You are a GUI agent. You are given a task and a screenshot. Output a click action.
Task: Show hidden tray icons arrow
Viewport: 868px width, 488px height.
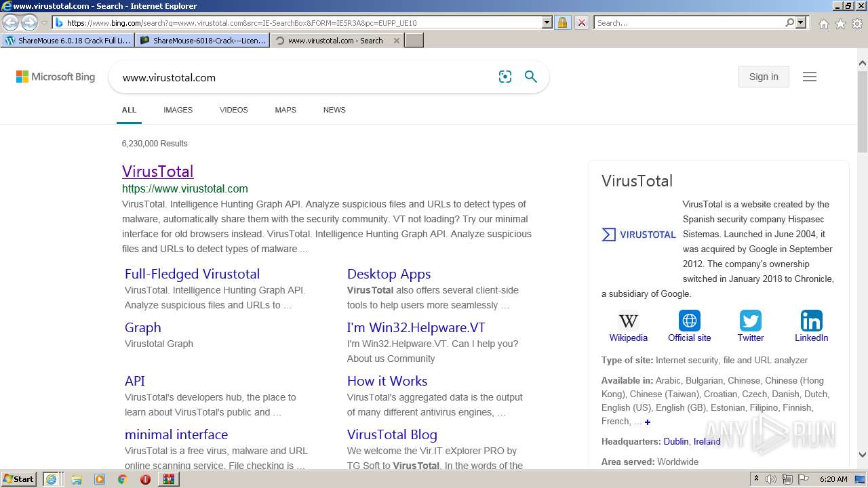(x=756, y=479)
